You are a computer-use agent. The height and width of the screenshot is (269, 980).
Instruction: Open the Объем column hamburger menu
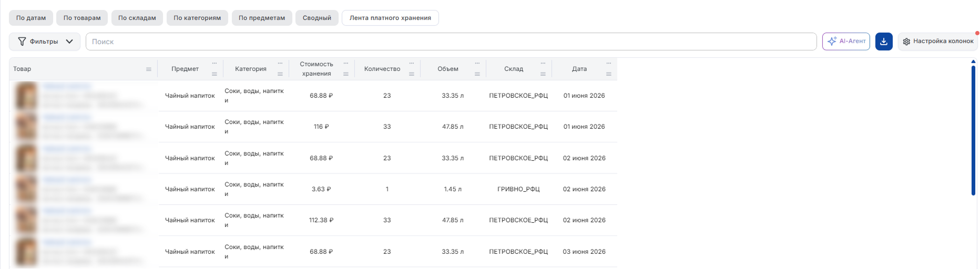click(x=477, y=74)
